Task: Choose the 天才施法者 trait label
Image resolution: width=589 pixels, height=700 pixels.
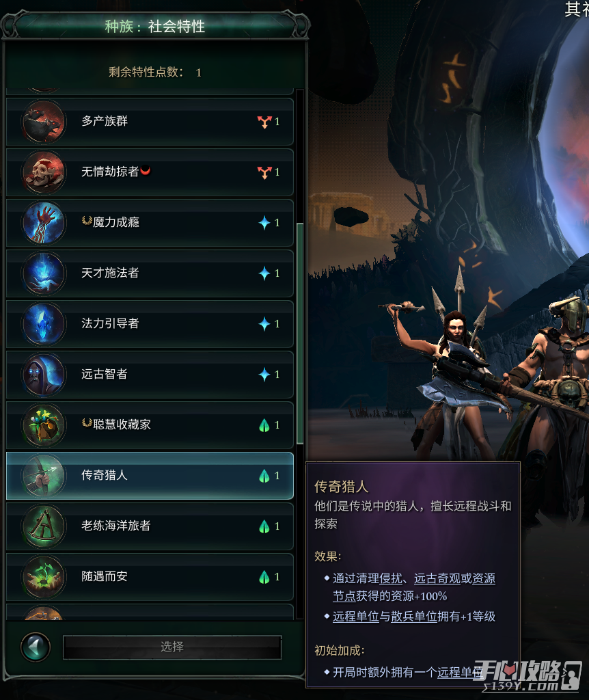Action: (x=110, y=273)
